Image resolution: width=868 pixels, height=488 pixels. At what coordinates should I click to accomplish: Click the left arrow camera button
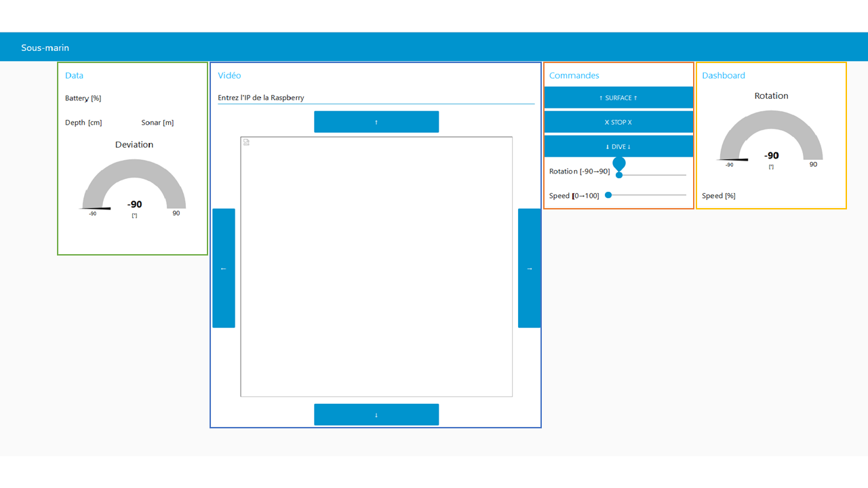click(224, 268)
